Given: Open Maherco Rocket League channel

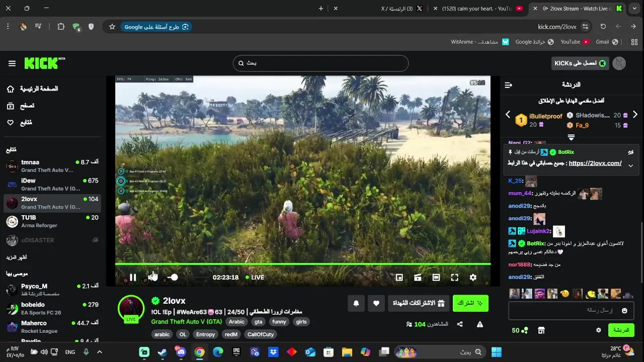Looking at the screenshot, I should 52,327.
